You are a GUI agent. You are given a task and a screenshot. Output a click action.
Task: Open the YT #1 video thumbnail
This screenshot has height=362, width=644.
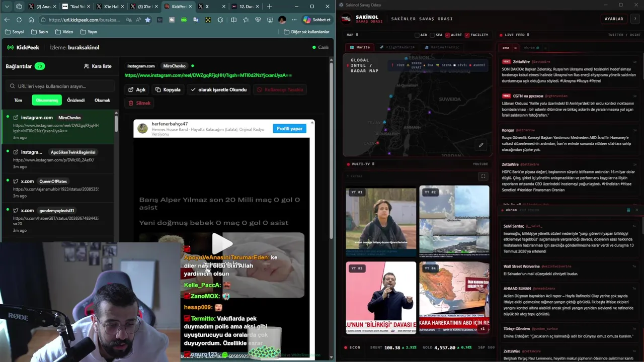(381, 221)
